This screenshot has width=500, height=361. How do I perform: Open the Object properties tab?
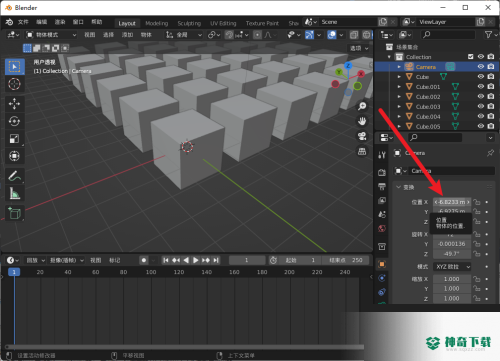382,264
